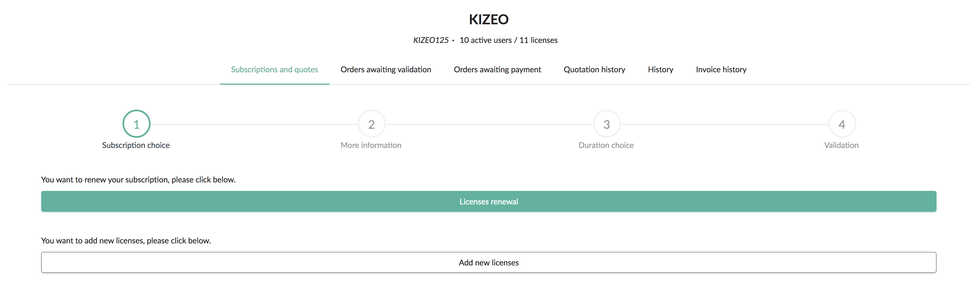Click the More information step label
The image size is (980, 292).
(371, 145)
